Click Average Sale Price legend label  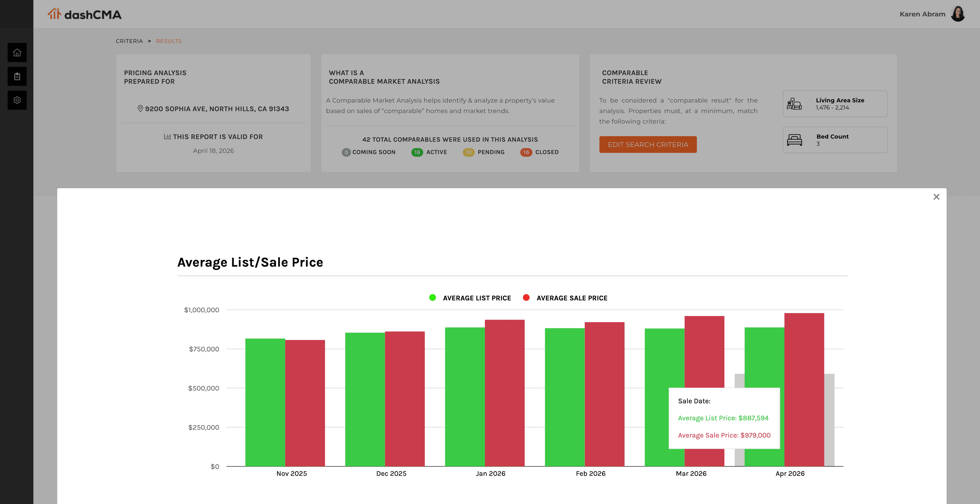click(x=572, y=298)
